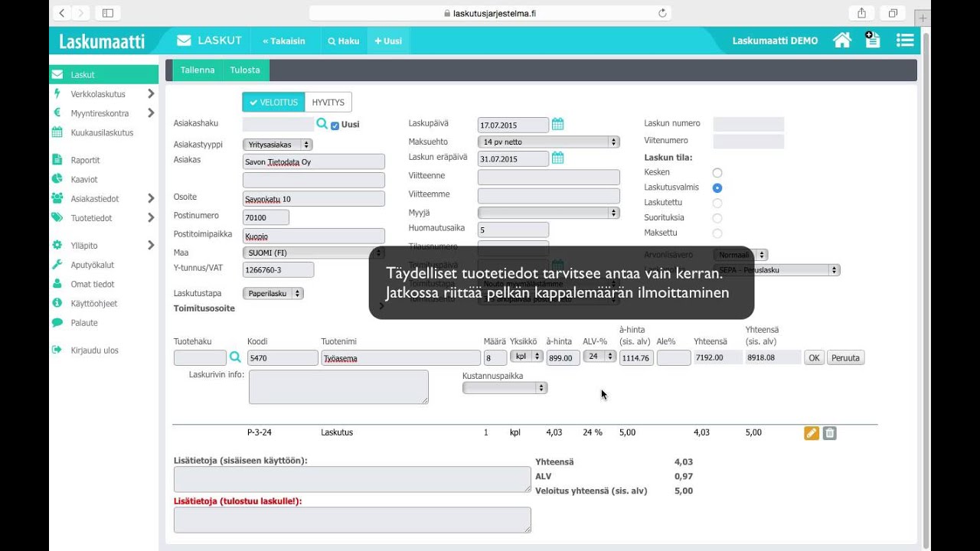The height and width of the screenshot is (551, 980).
Task: Click the Y-tunnus/VAT field showing 1266760-3
Action: [278, 269]
